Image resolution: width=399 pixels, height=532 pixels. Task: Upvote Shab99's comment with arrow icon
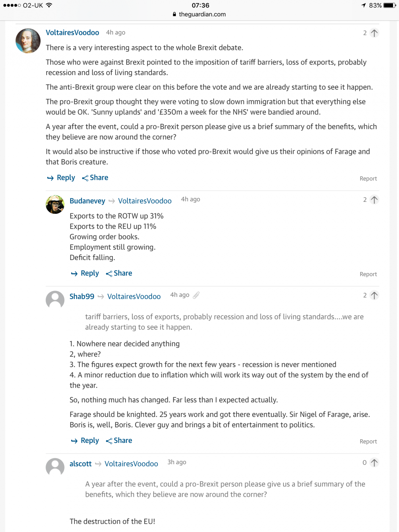(374, 295)
